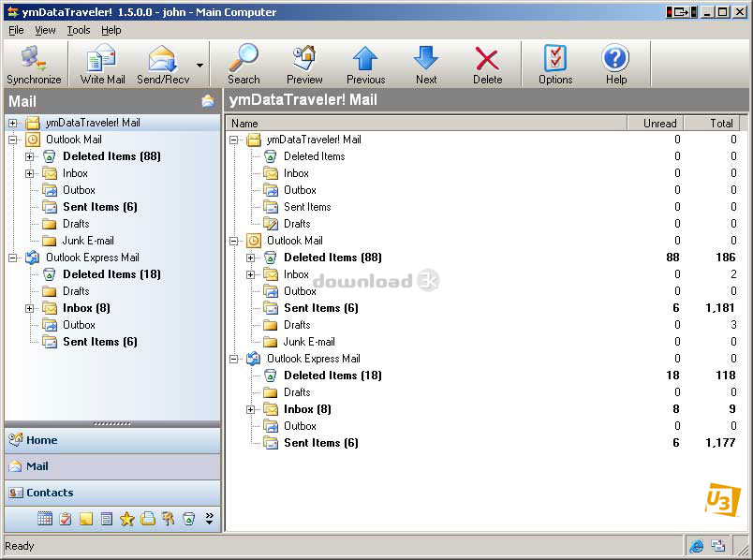The width and height of the screenshot is (753, 560).
Task: Open the Tools menu
Action: pyautogui.click(x=79, y=30)
